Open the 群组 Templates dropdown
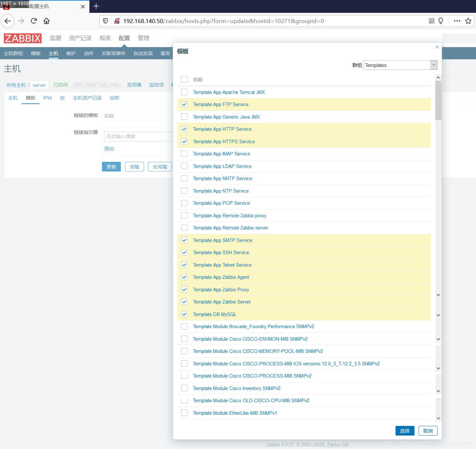 [x=400, y=65]
